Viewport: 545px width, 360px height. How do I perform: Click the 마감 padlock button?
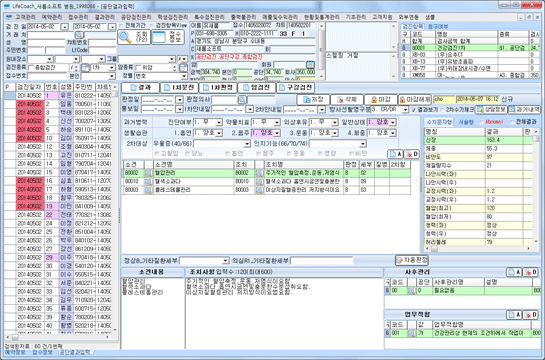pyautogui.click(x=380, y=100)
